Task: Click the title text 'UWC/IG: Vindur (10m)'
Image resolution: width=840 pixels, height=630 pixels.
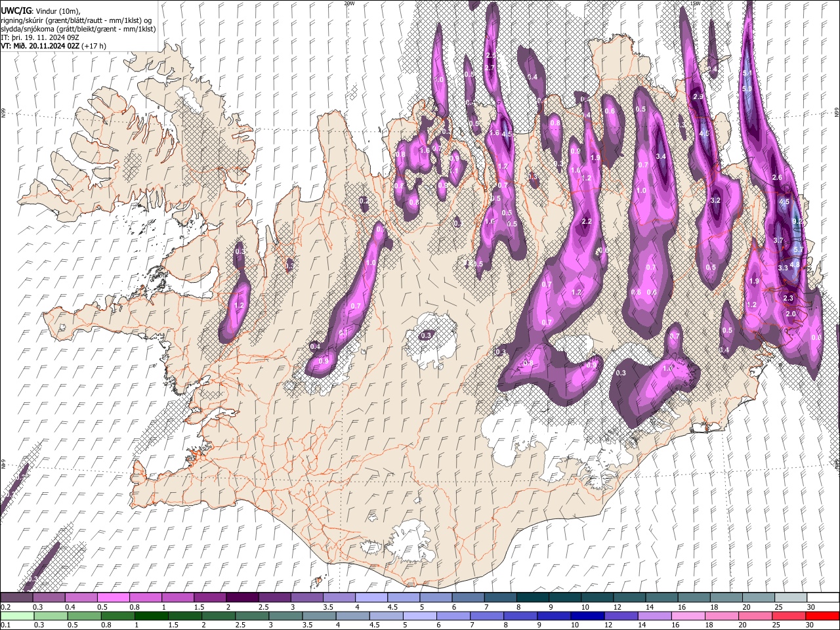Action: [41, 11]
